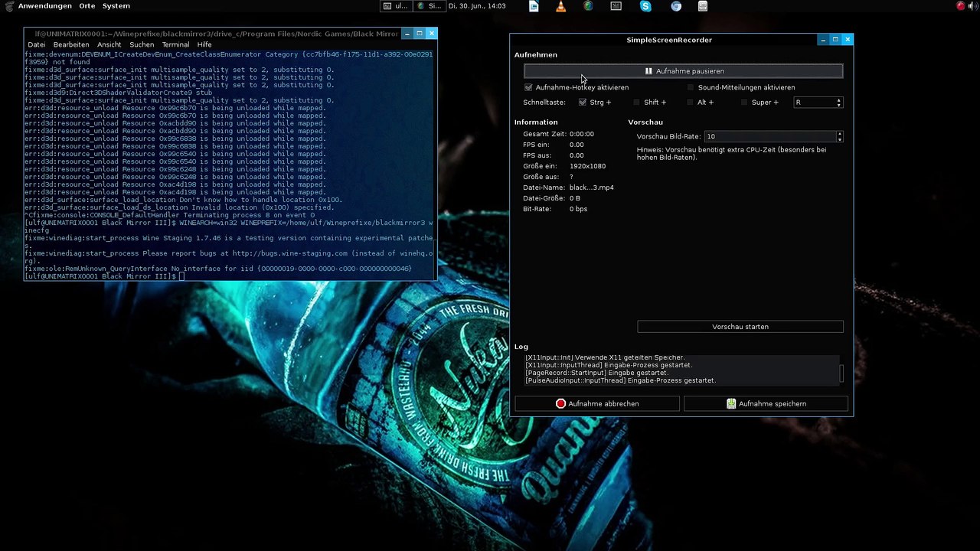Open the System panel menu
The width and height of the screenshot is (980, 551).
116,6
